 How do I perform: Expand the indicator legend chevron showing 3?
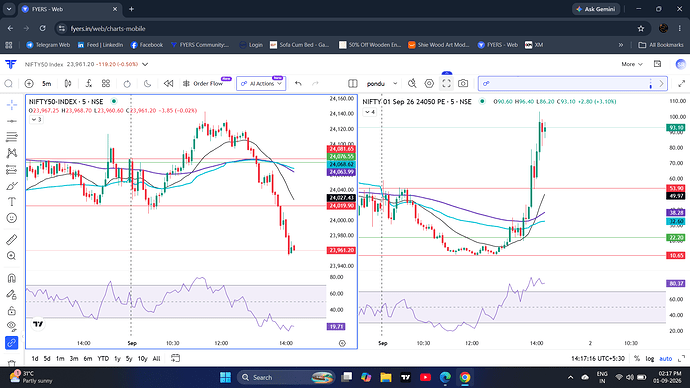pyautogui.click(x=37, y=120)
